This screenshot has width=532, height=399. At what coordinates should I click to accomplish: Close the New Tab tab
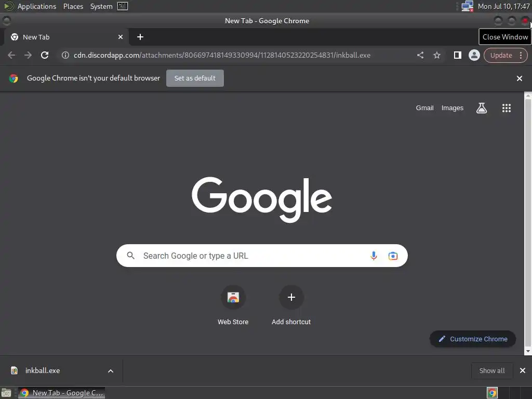pyautogui.click(x=121, y=37)
